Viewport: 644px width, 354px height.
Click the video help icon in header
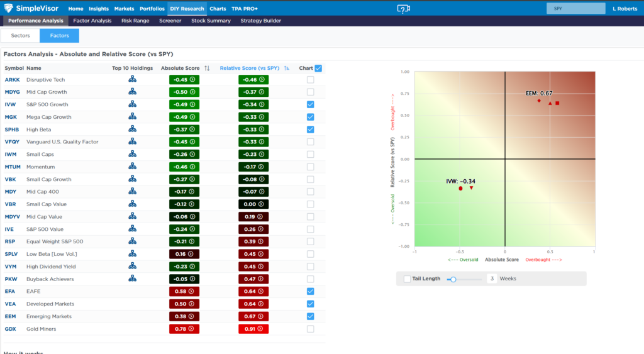point(404,9)
